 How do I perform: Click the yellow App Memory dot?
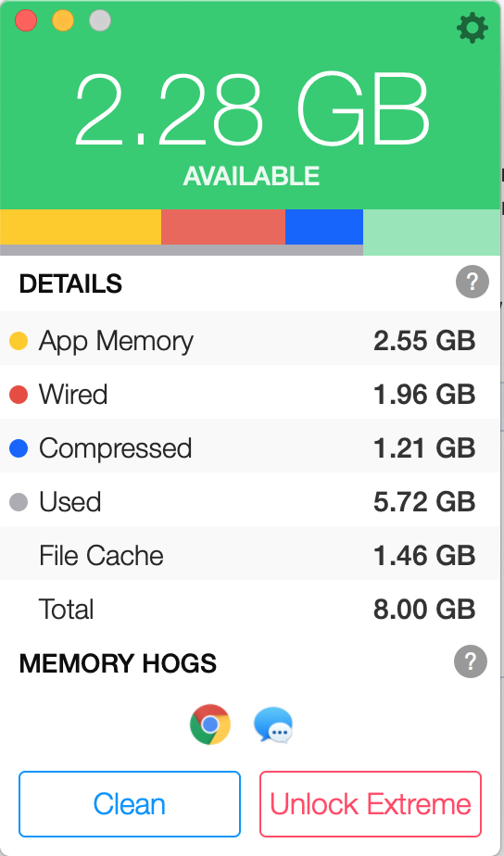tap(19, 341)
